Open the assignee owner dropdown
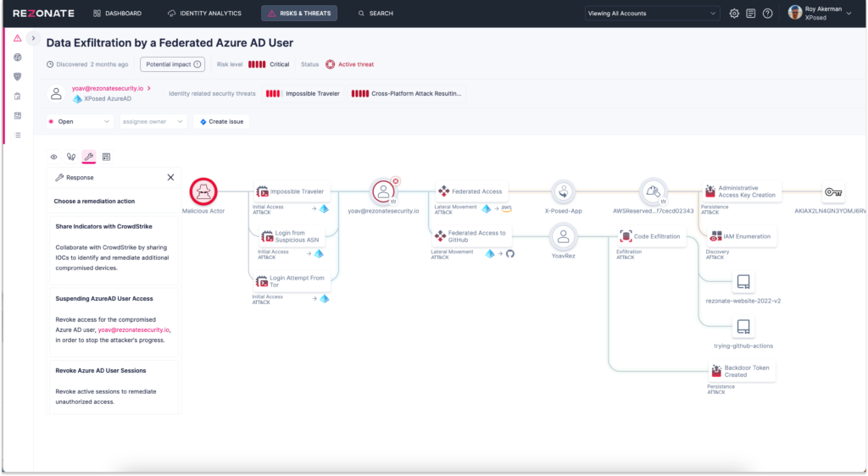The height and width of the screenshot is (476, 868). pyautogui.click(x=153, y=122)
